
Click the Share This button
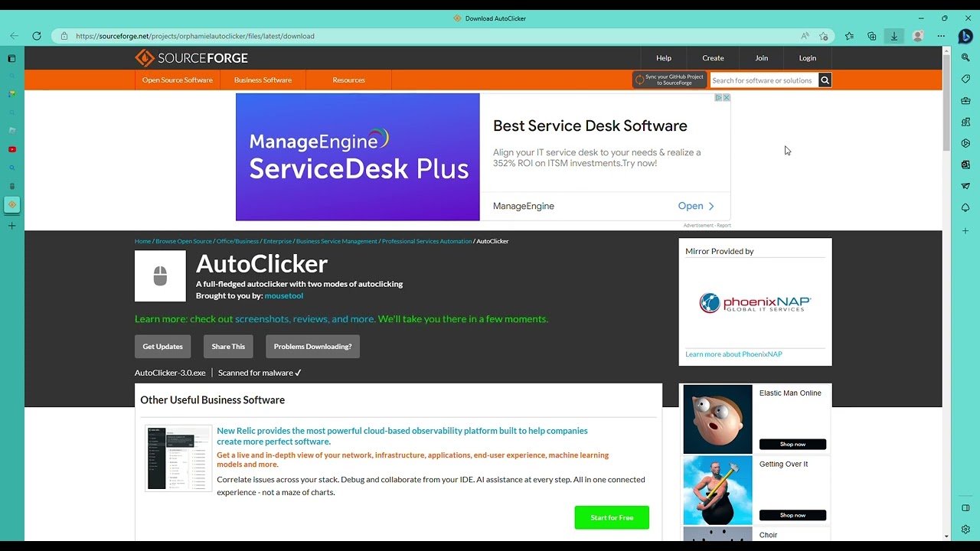pyautogui.click(x=228, y=347)
